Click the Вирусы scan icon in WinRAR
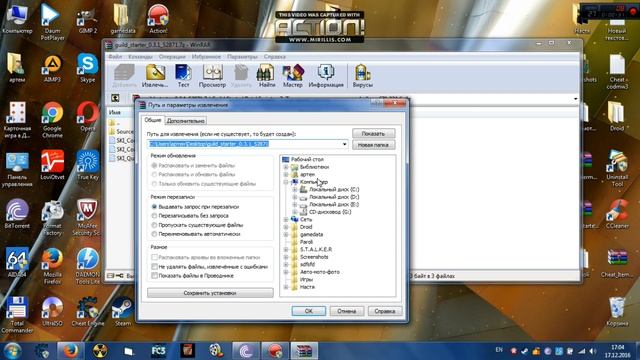The height and width of the screenshot is (360, 640). pyautogui.click(x=362, y=76)
